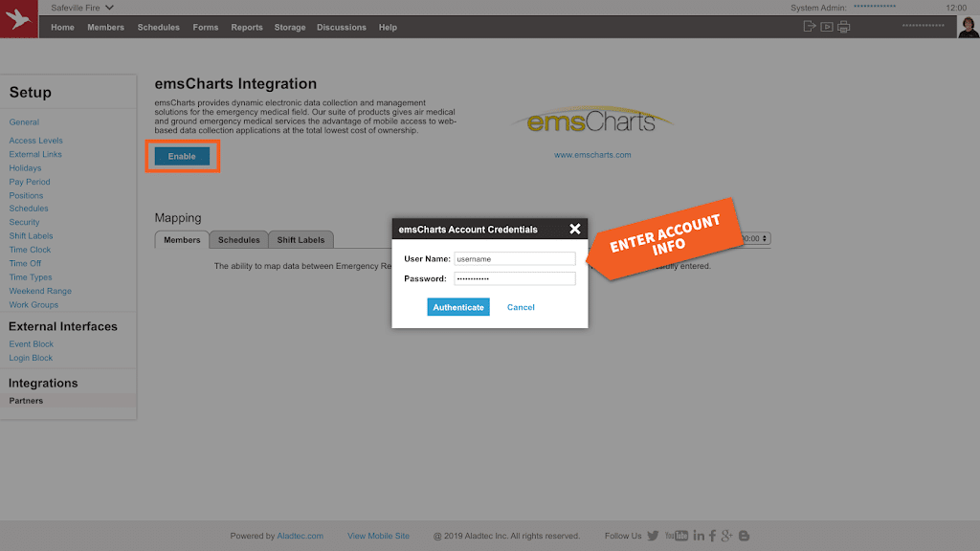
Task: Cancel the credentials dialog
Action: tap(521, 307)
